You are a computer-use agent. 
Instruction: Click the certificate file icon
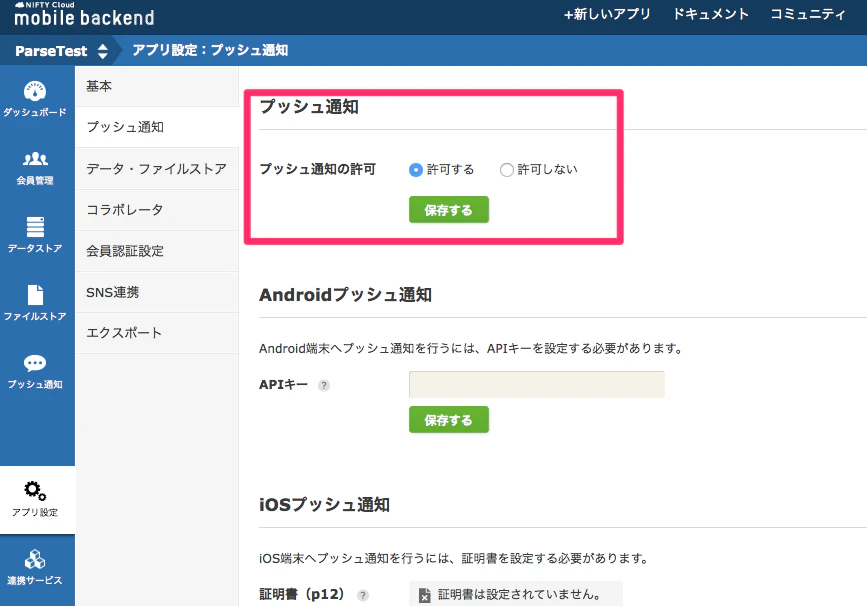(424, 595)
